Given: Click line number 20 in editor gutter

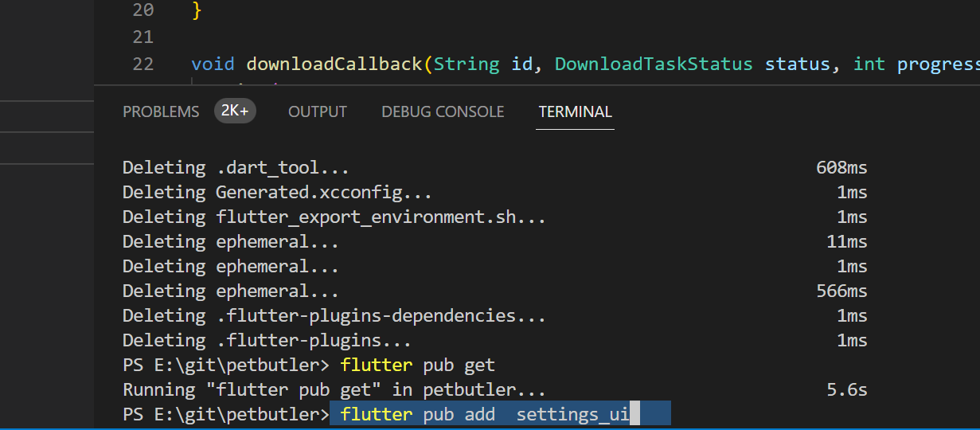Looking at the screenshot, I should coord(143,10).
